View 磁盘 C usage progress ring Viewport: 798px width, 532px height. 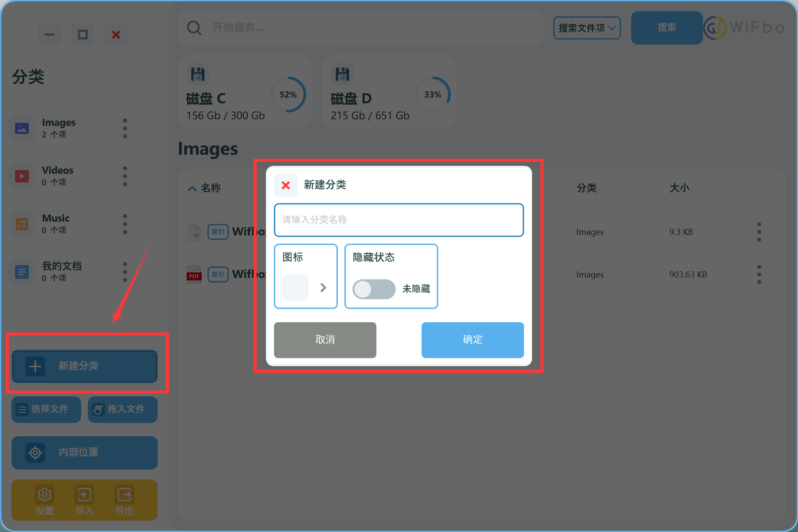(x=288, y=94)
